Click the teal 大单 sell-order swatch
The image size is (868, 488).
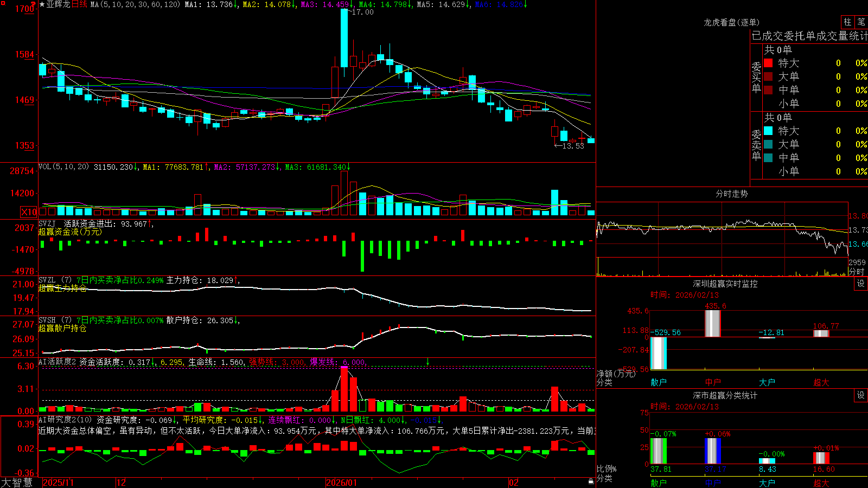tap(768, 144)
